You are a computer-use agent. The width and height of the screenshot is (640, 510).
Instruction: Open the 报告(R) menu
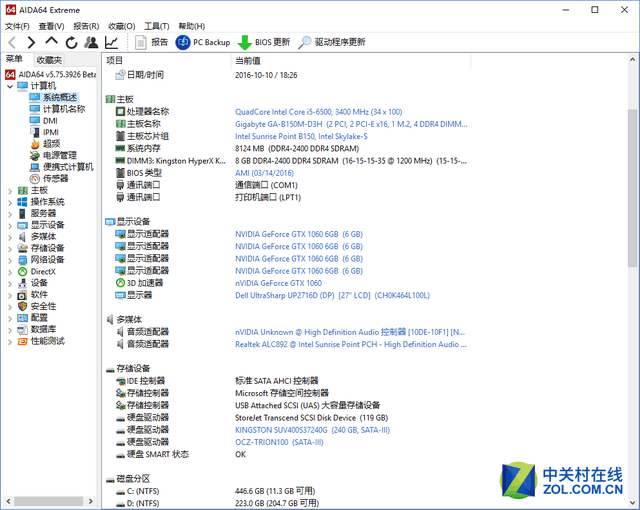pyautogui.click(x=86, y=26)
